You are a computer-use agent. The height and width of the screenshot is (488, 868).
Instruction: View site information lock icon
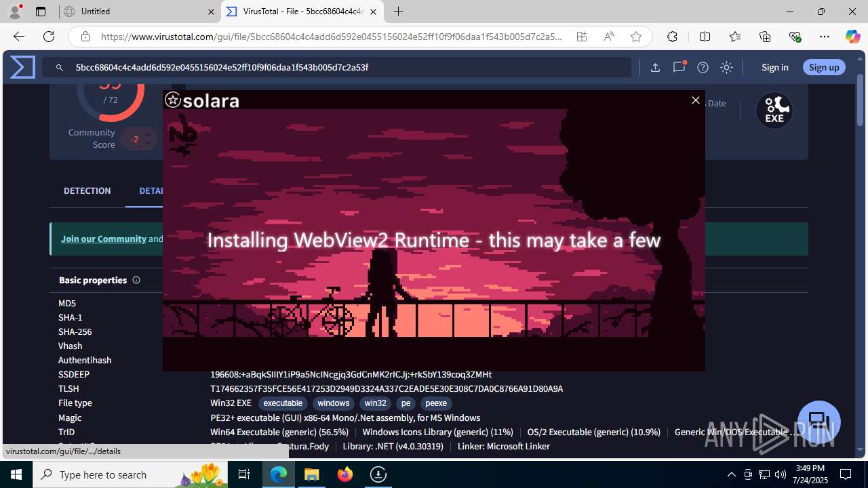(85, 37)
